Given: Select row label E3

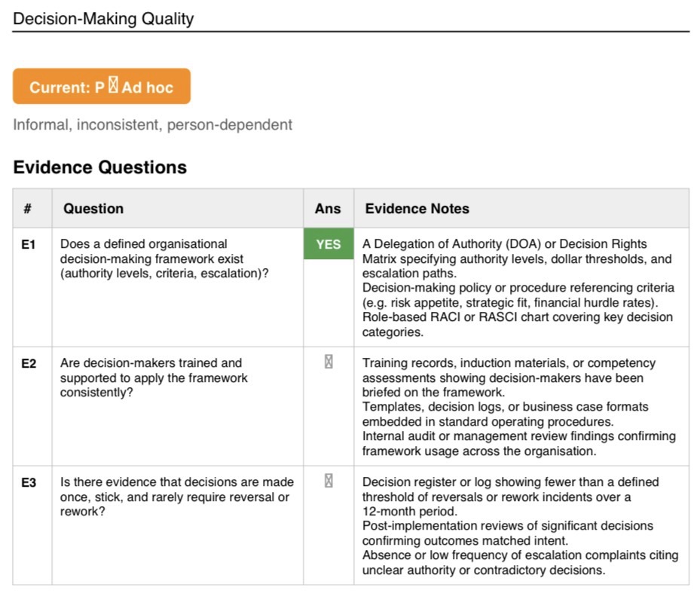Looking at the screenshot, I should tap(28, 482).
